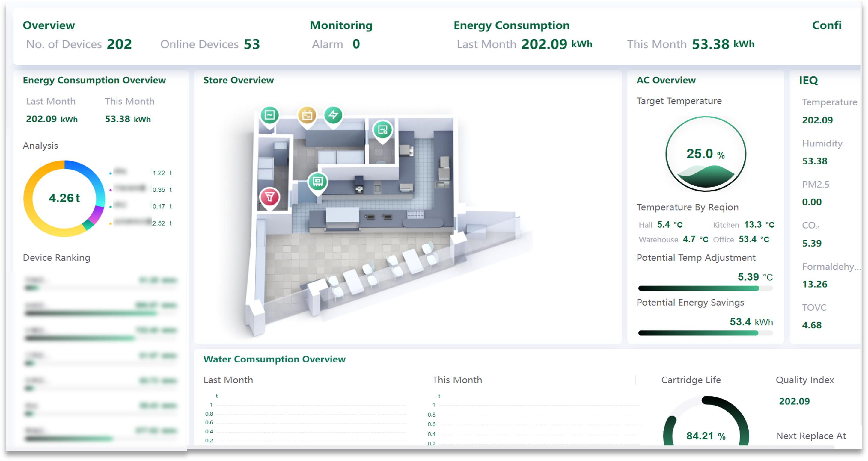The height and width of the screenshot is (461, 868).
Task: Click the Potential Temp Adjustment progress bar
Action: coord(705,288)
